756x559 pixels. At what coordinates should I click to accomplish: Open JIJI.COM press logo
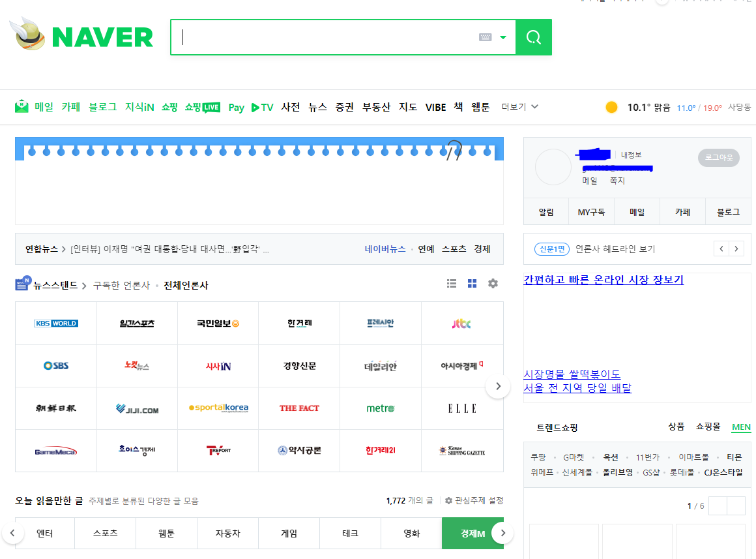pos(137,408)
